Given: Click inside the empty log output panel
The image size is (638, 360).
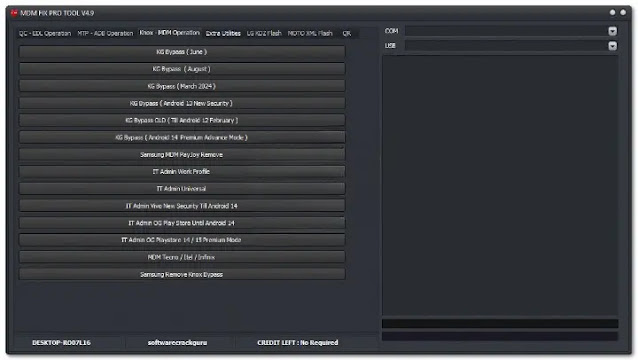Looking at the screenshot, I should (500, 185).
